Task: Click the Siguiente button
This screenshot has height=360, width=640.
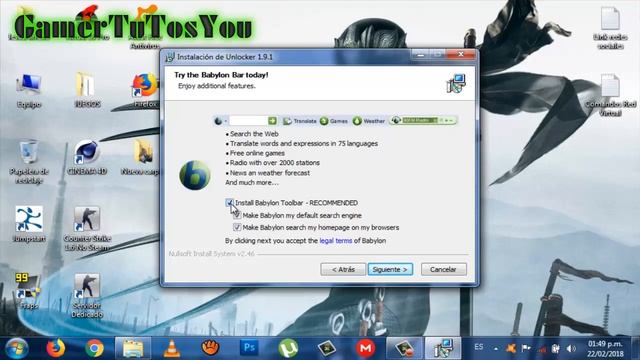Action: [390, 269]
